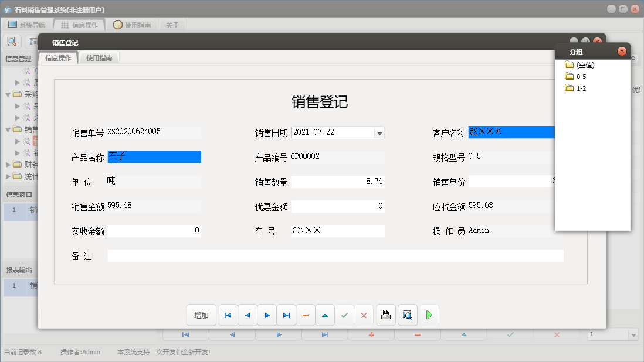644x362 pixels.
Task: Click the 增加 button to add a record
Action: [x=201, y=315]
